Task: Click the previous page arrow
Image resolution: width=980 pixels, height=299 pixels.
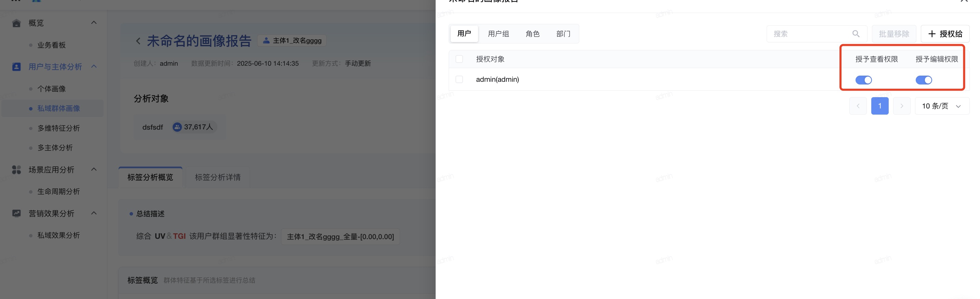Action: (x=858, y=106)
